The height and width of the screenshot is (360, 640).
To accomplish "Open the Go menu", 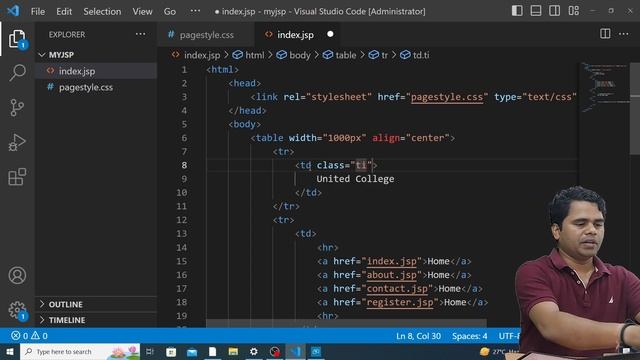I will pos(170,11).
